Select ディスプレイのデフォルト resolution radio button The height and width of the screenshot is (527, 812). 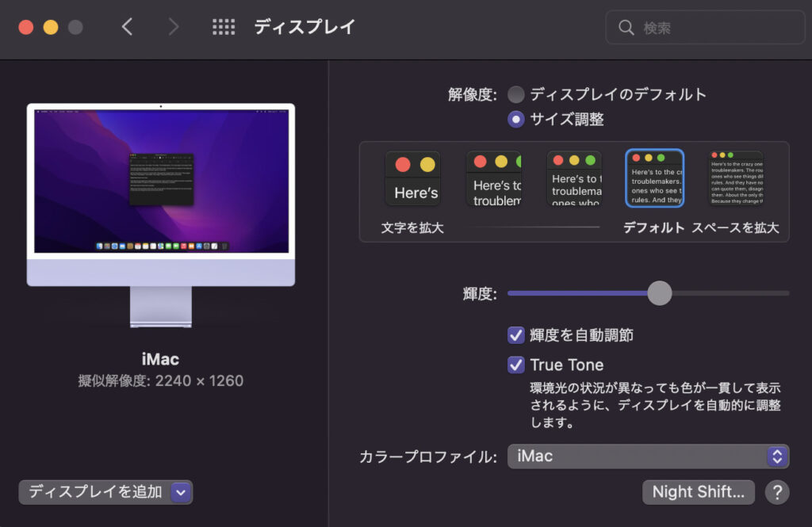[x=515, y=95]
